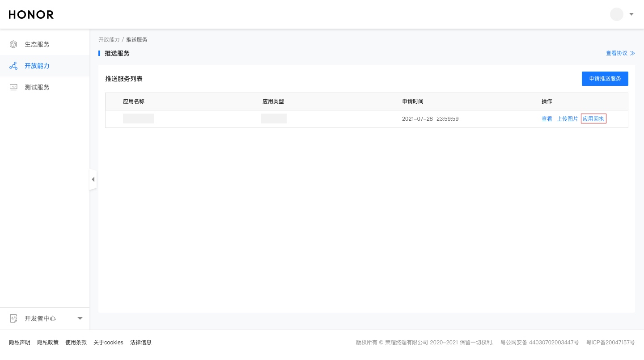Click the HONOR logo
Image resolution: width=644 pixels, height=360 pixels.
click(31, 15)
